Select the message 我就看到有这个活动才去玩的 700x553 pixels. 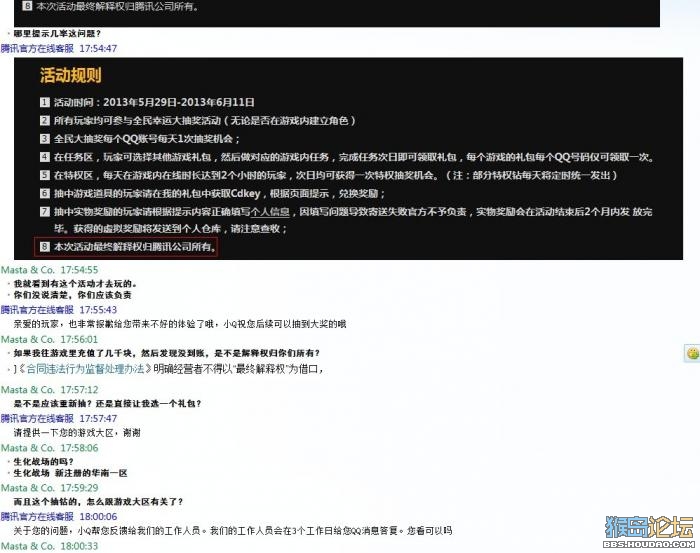pyautogui.click(x=75, y=283)
